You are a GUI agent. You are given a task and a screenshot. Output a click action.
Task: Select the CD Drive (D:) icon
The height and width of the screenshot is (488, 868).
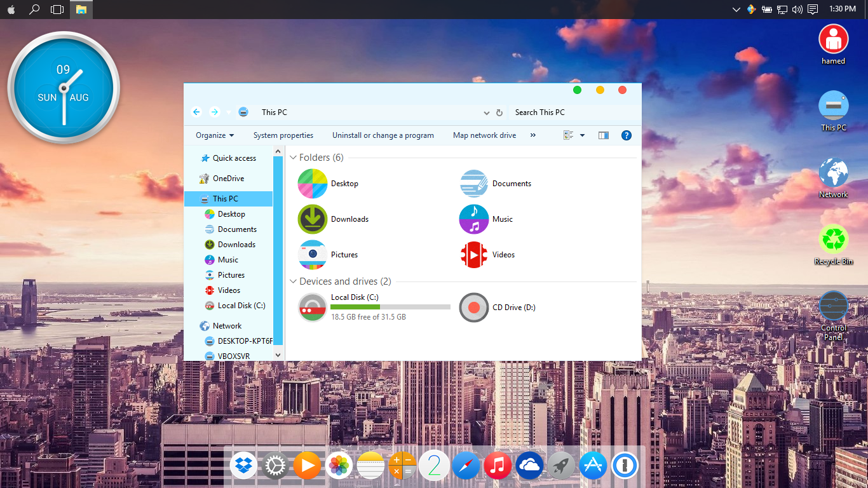(473, 308)
